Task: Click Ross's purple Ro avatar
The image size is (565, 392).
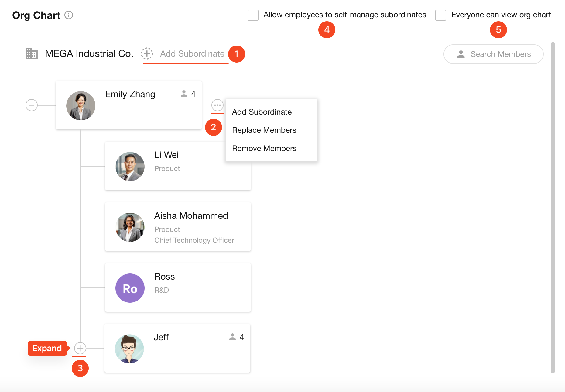Action: point(130,288)
